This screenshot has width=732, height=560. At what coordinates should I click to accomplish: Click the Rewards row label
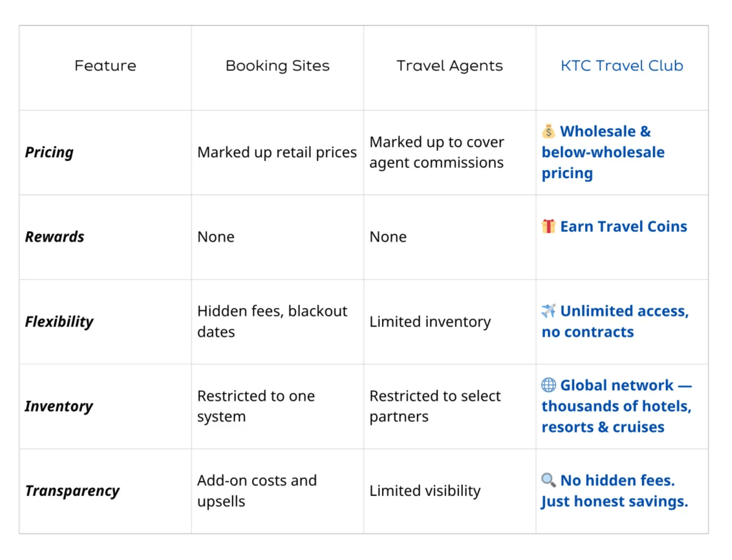pos(55,237)
